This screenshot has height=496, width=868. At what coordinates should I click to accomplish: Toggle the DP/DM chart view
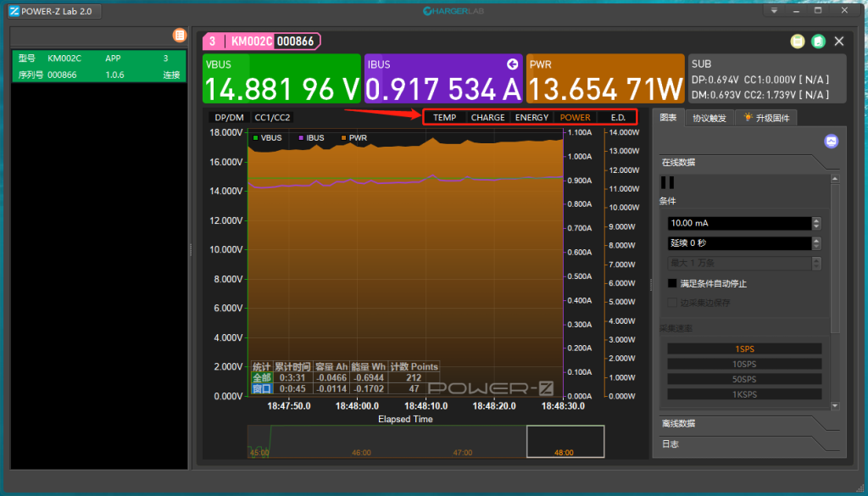[x=229, y=117]
